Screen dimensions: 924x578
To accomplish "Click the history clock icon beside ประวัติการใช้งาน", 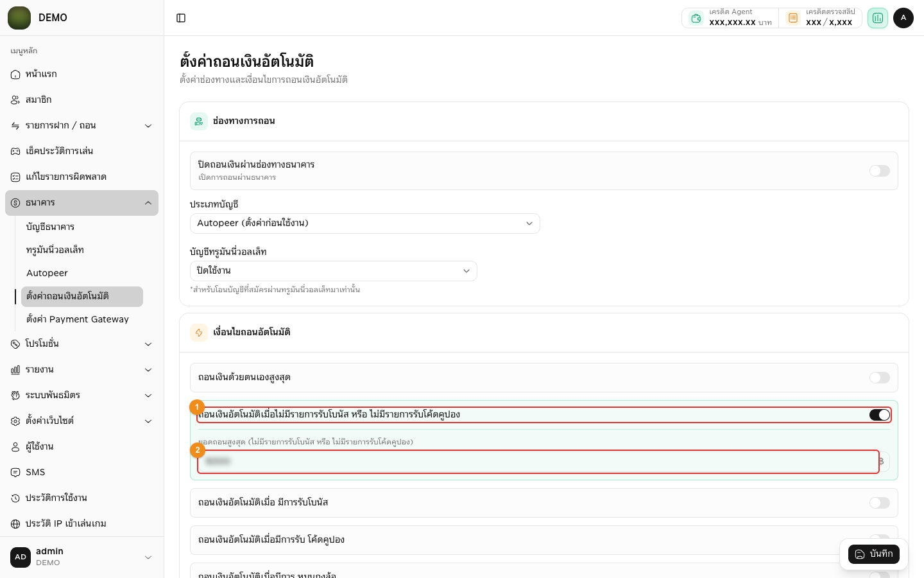I will [x=15, y=498].
